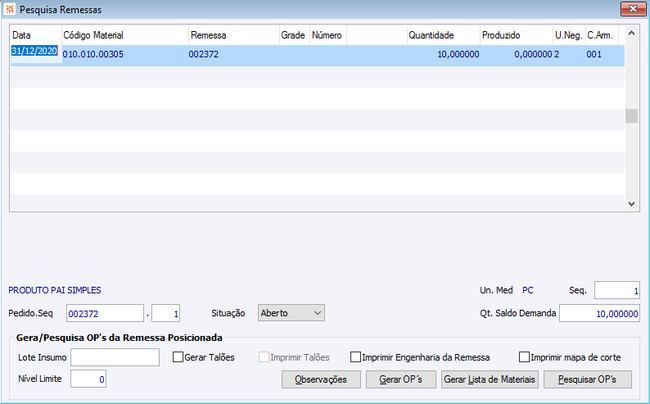Click the Grade column header
This screenshot has width=650, height=404.
click(294, 35)
